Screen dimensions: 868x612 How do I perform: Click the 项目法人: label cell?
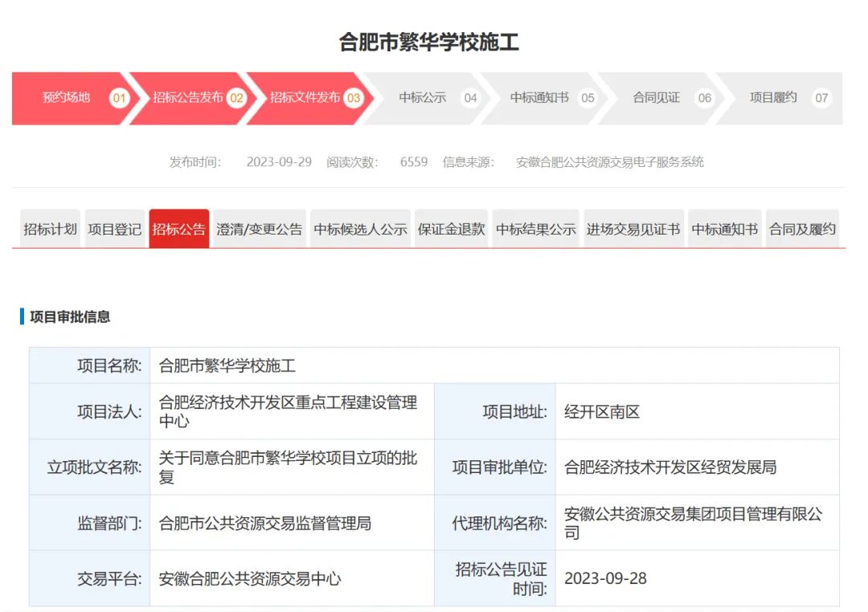tap(90, 412)
